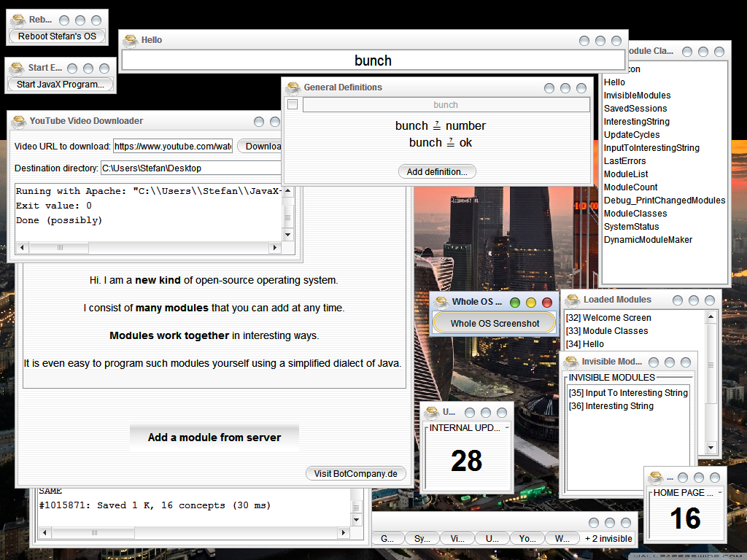Click Reboot Stefan's OS button

(x=57, y=36)
